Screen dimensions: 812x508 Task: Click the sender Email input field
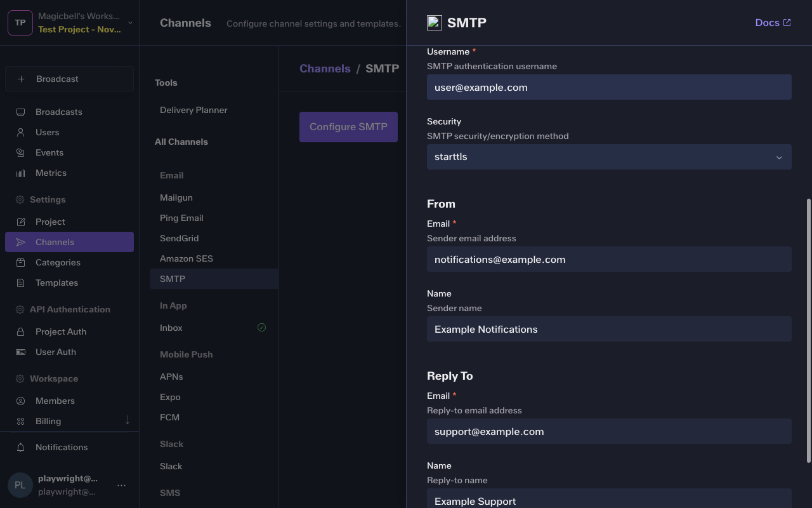pyautogui.click(x=608, y=259)
